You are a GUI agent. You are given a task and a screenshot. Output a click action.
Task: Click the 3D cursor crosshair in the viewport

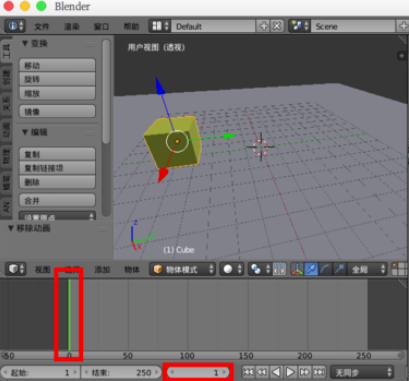260,147
